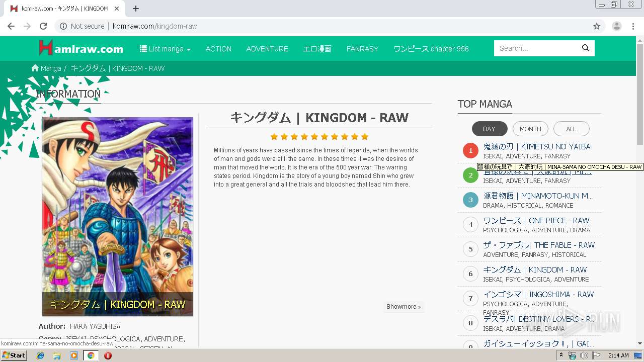Click rank 7 circle badge
Viewport: 644px width, 362px height.
470,298
